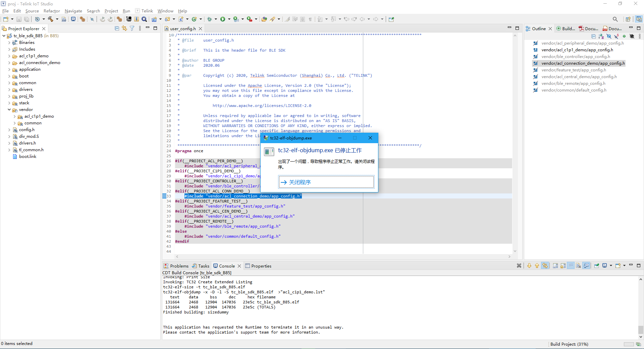Click the Sort alphabetically icon in Outline
644x349 pixels.
click(x=601, y=36)
